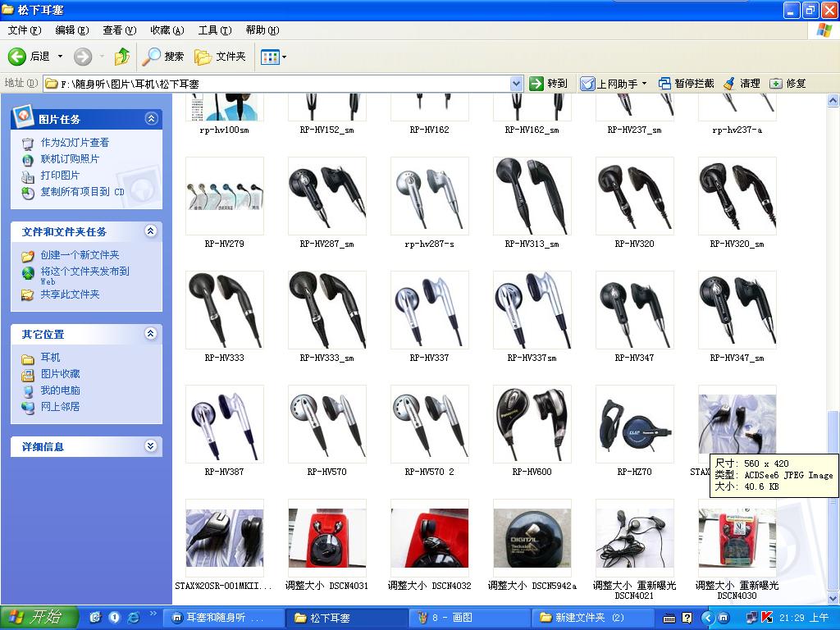Image resolution: width=840 pixels, height=630 pixels.
Task: Click the 清理 broom icon
Action: pyautogui.click(x=728, y=84)
